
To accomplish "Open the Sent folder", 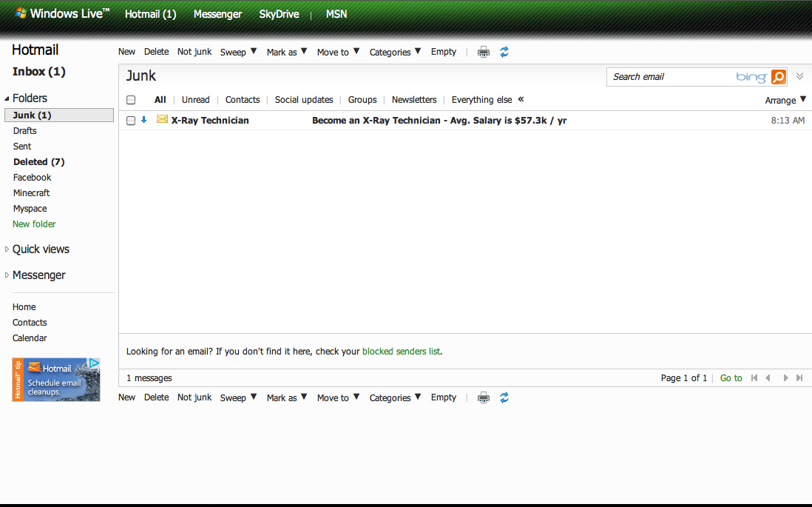I will (22, 147).
